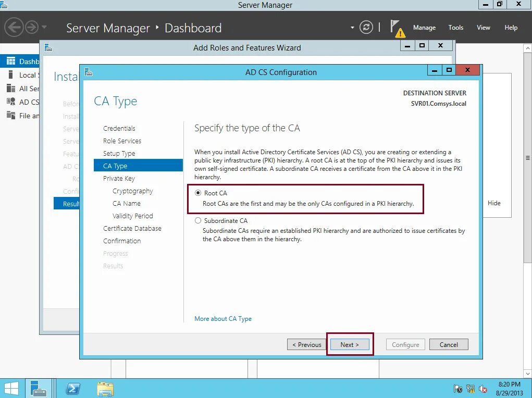Close the Add Roles and Features Wizard

[440, 45]
